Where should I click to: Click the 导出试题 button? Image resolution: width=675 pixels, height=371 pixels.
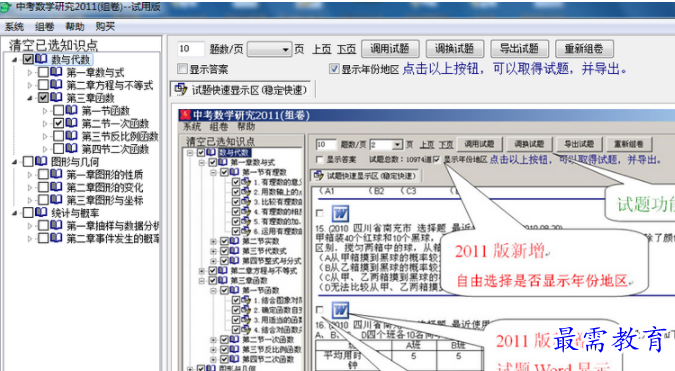[x=519, y=49]
